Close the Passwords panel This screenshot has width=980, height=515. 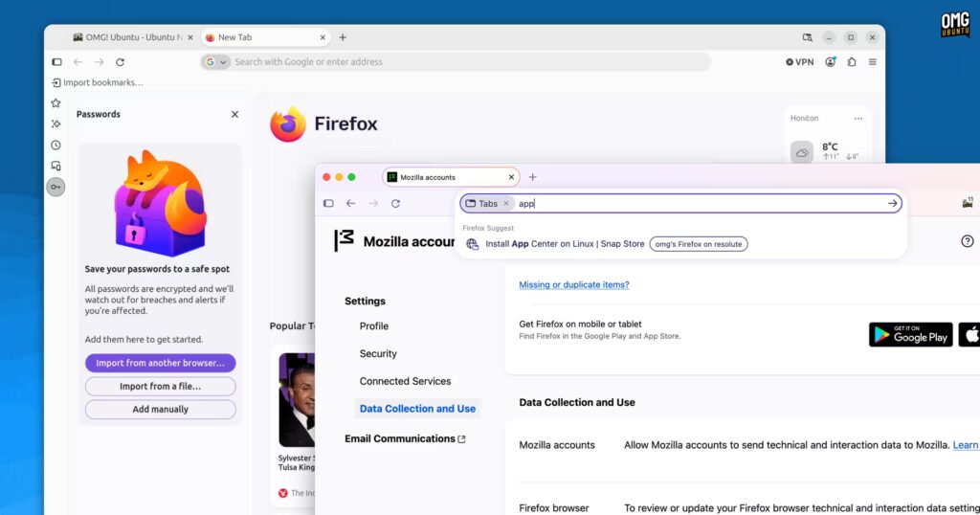(x=234, y=114)
